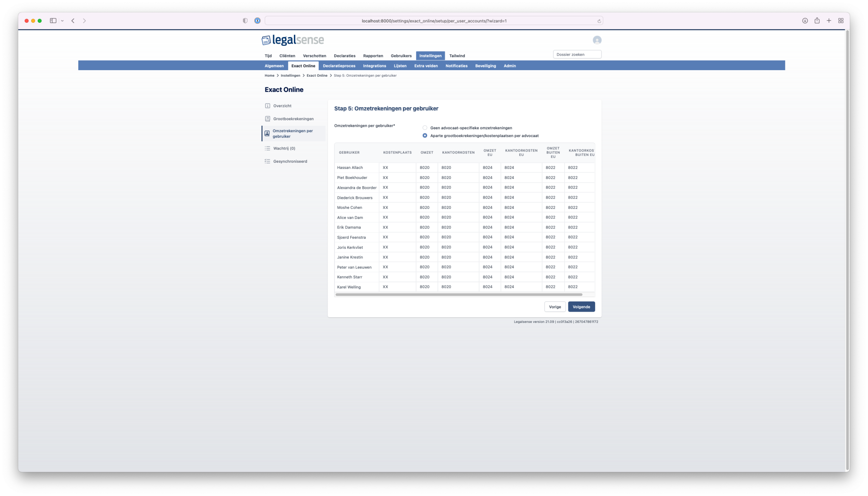Click the Omzetrekeningen per gebruiker card icon
Image resolution: width=868 pixels, height=496 pixels.
point(267,133)
